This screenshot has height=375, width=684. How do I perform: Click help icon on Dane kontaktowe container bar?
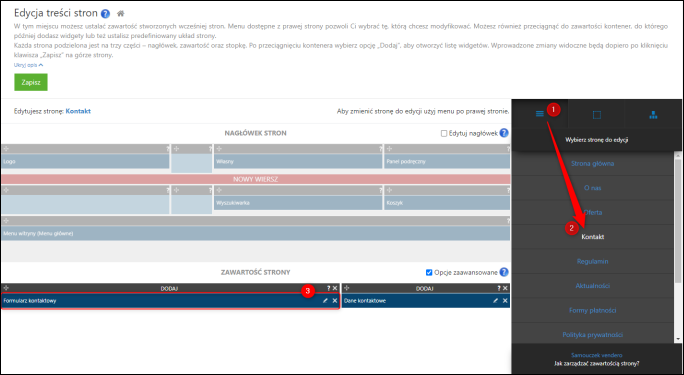click(x=499, y=288)
